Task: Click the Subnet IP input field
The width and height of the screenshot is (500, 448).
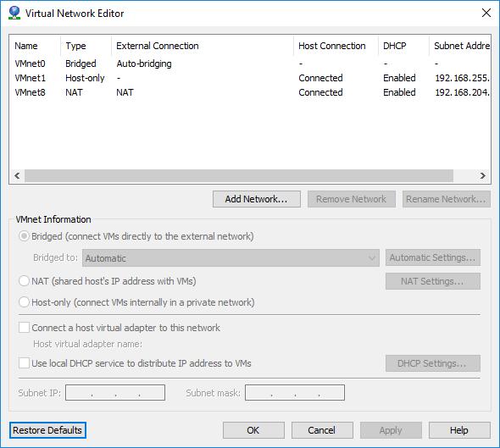Action: click(115, 393)
